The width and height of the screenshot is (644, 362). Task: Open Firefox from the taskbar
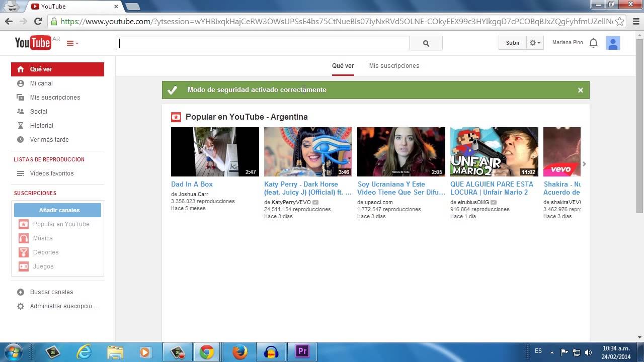pos(240,351)
